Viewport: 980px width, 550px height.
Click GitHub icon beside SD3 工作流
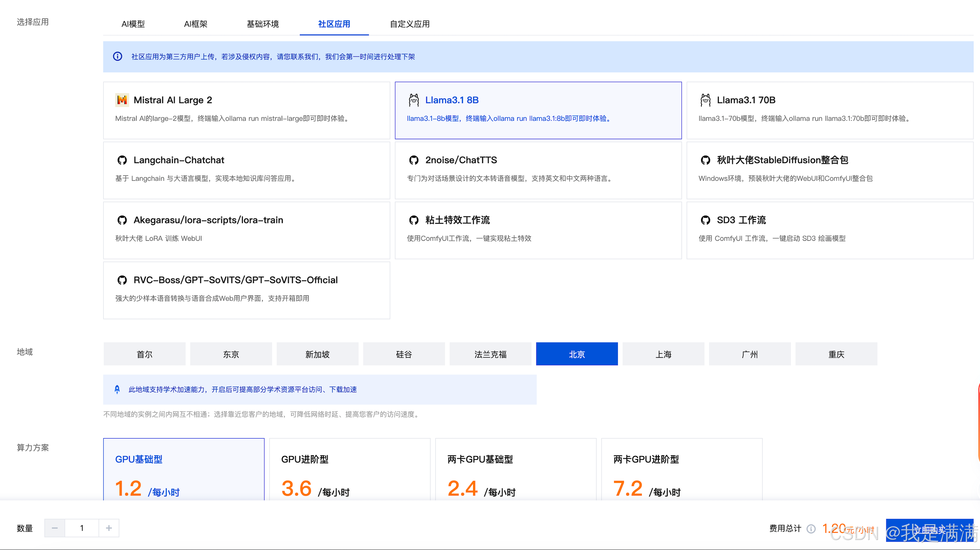click(x=705, y=220)
